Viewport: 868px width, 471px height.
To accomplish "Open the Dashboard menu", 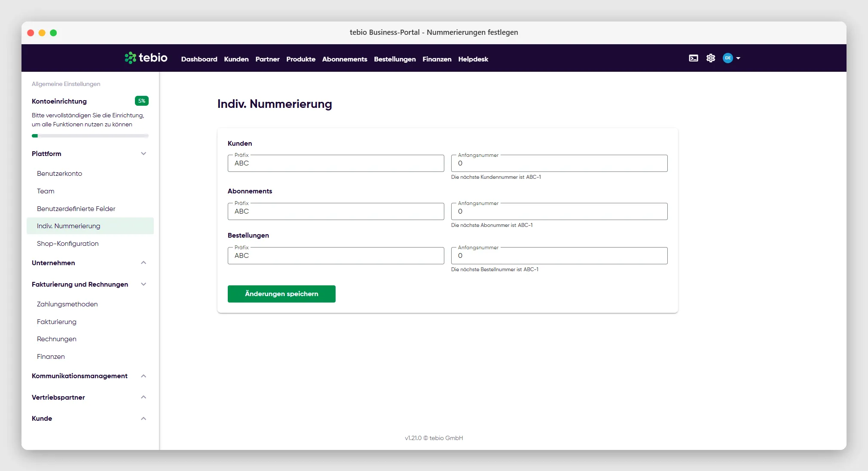I will click(x=199, y=59).
